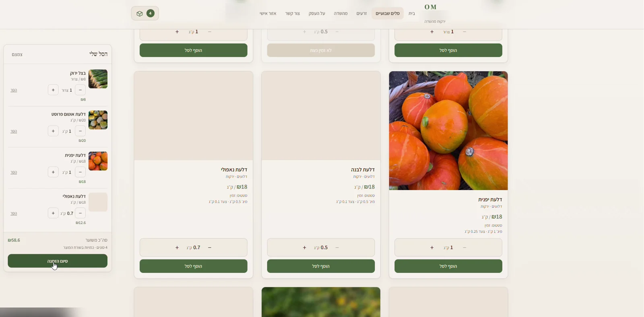The width and height of the screenshot is (644, 317).
Task: Open דלעת נאפולי product card title
Action: tap(234, 170)
